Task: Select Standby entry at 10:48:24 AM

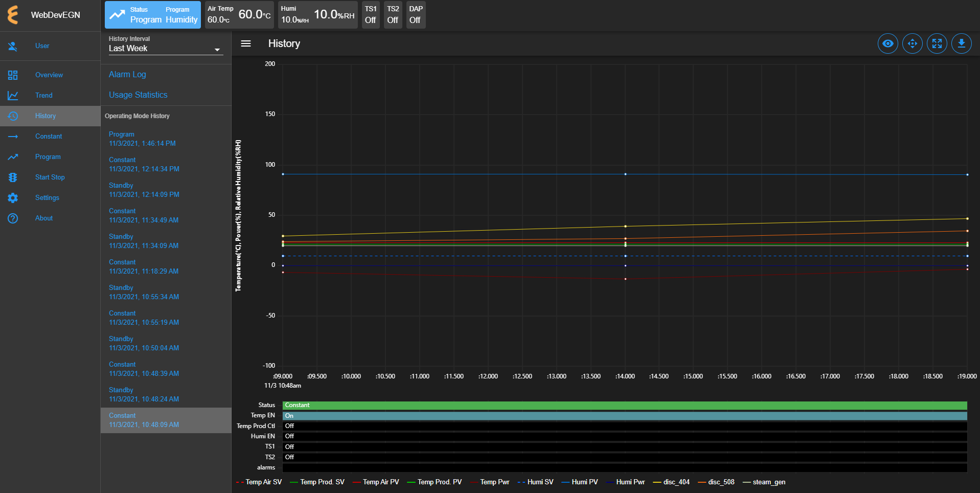Action: [166, 395]
